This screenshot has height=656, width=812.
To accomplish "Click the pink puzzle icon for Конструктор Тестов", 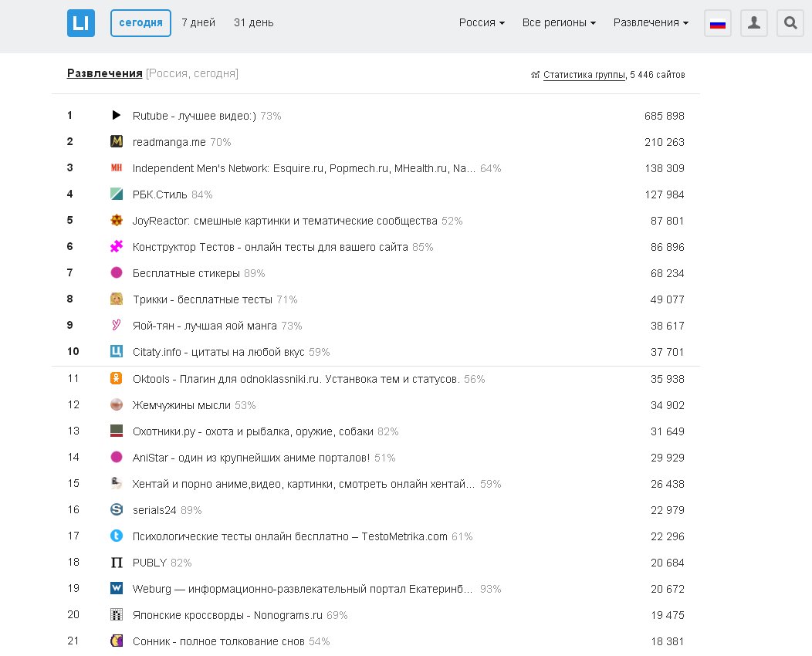I will (x=117, y=247).
